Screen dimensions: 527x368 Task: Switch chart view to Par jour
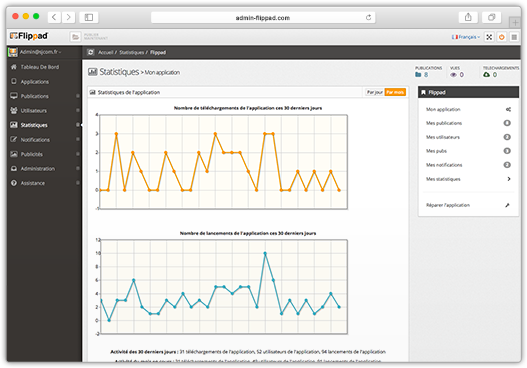tap(374, 92)
